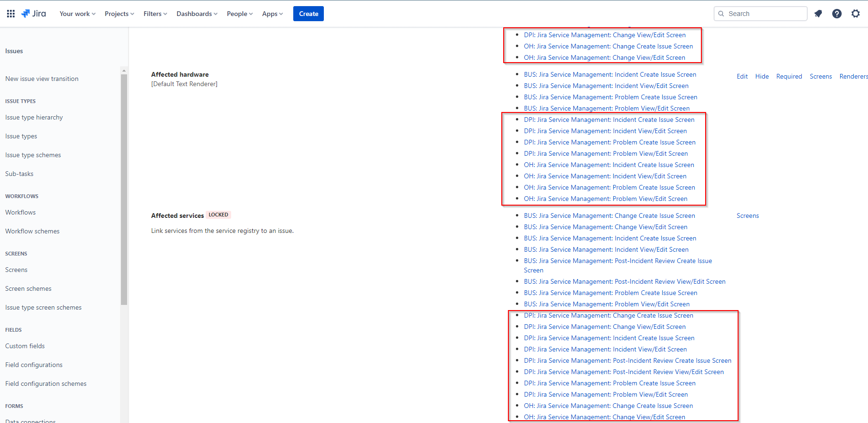Open the Dashboards menu
Viewport: 868px width, 423px height.
(x=197, y=14)
